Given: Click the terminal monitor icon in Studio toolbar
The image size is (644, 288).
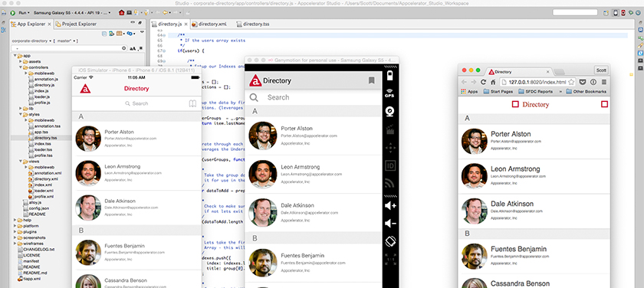Looking at the screenshot, I should pos(129,13).
